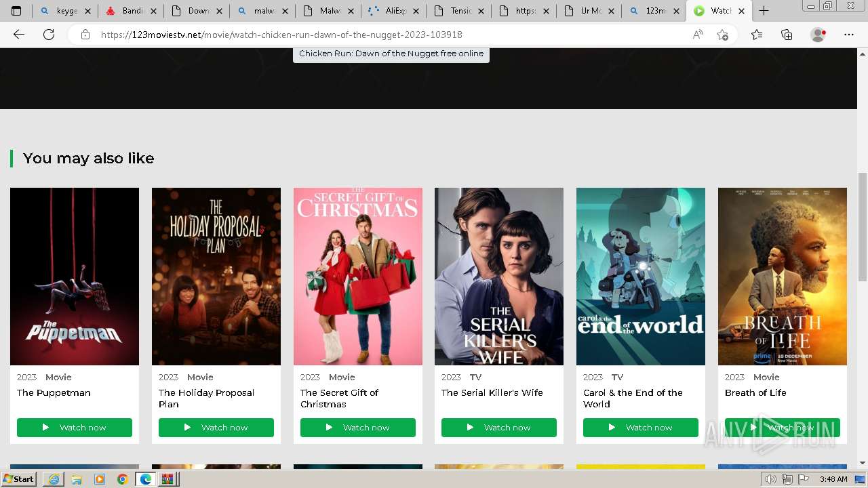Add this page to favorites
Screen dimensions: 868x488
(723, 35)
